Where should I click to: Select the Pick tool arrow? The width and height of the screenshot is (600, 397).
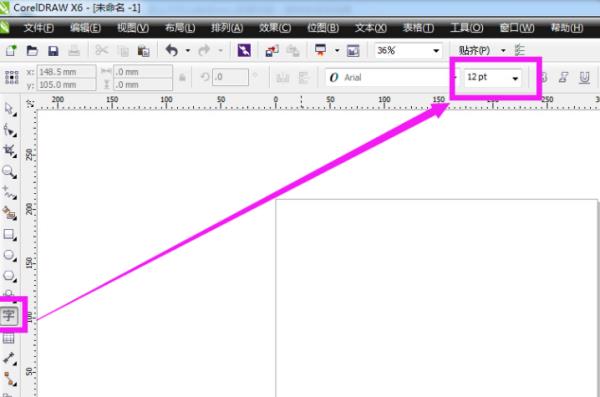pos(9,109)
